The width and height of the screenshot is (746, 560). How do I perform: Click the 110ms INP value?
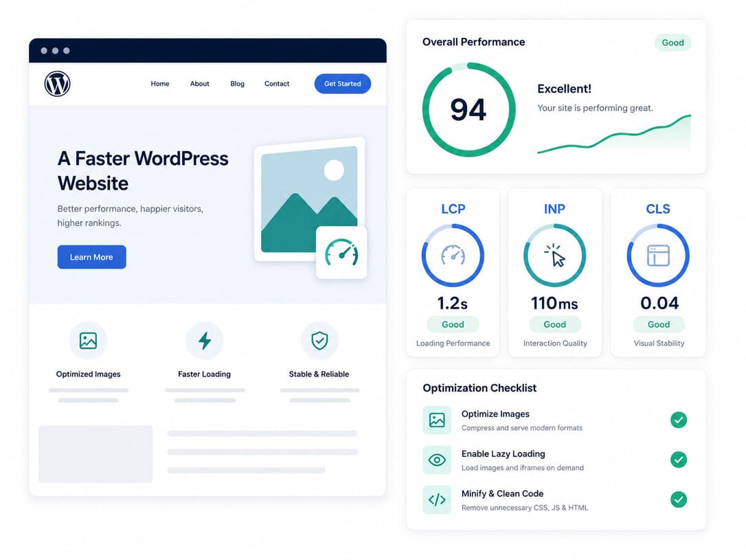[x=555, y=303]
